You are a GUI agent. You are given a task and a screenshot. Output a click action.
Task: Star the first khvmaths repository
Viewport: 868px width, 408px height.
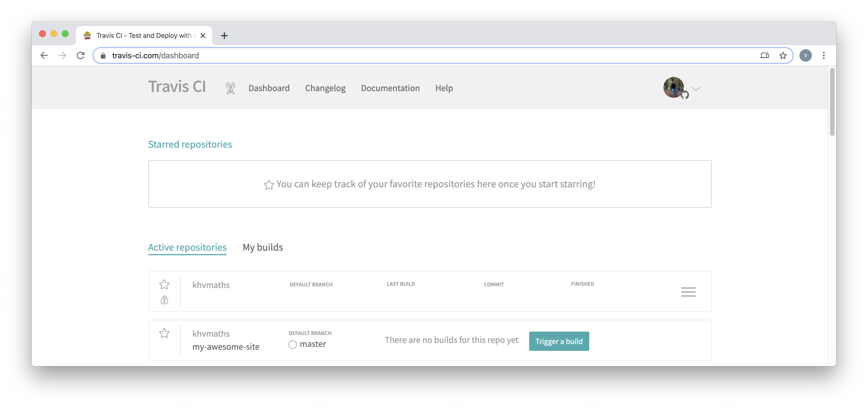(x=164, y=284)
